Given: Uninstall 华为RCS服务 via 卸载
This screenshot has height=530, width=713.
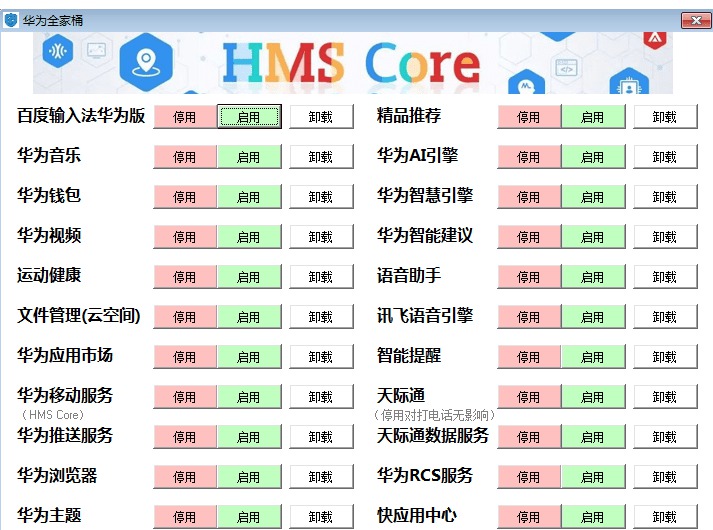Looking at the screenshot, I should (x=665, y=477).
